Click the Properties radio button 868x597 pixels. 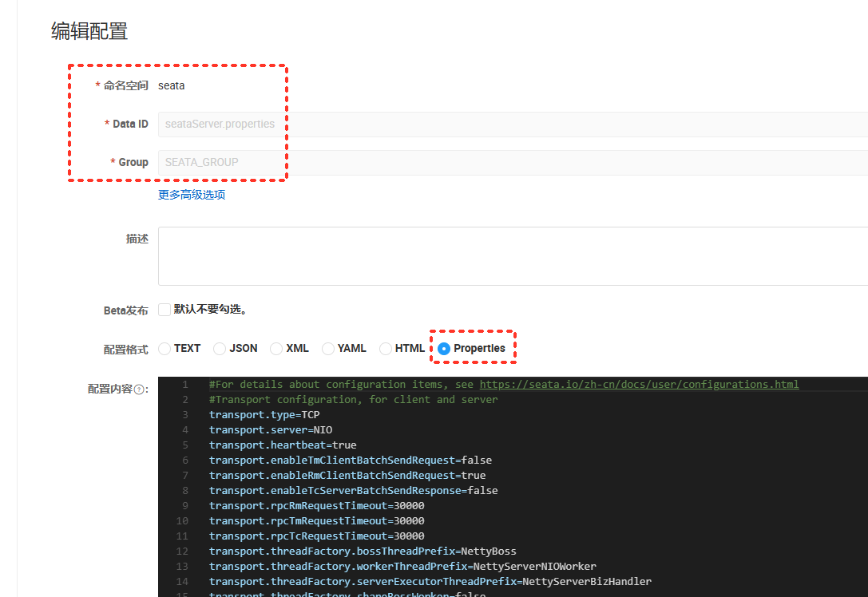(445, 349)
